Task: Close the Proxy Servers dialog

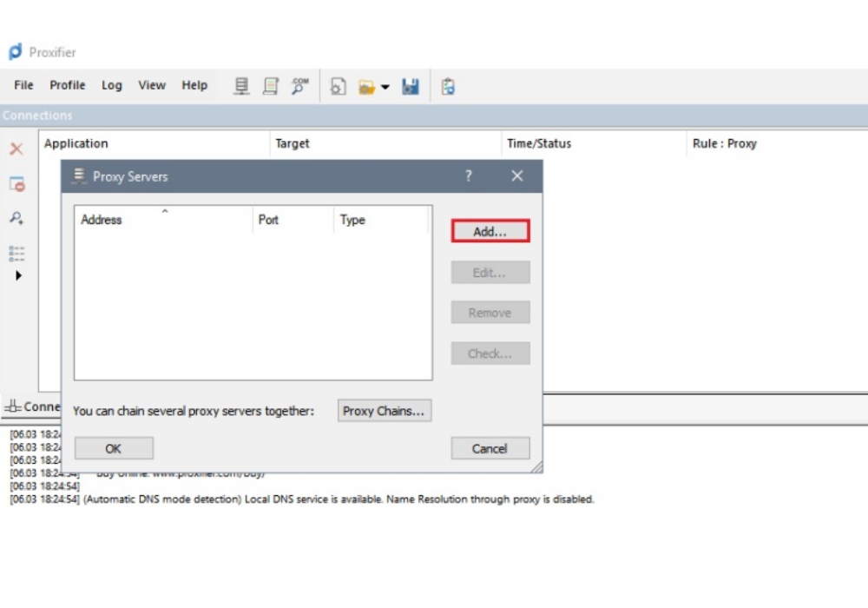Action: (x=517, y=176)
